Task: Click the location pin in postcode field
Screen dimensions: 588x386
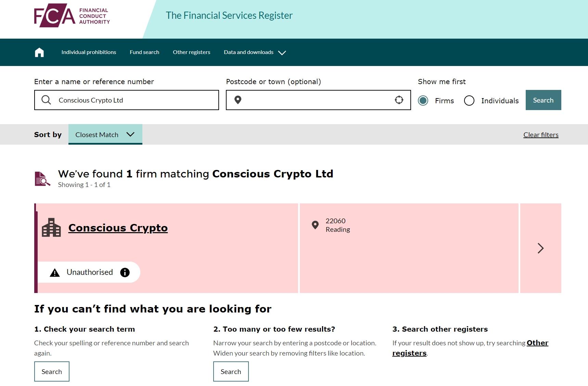Action: point(238,100)
